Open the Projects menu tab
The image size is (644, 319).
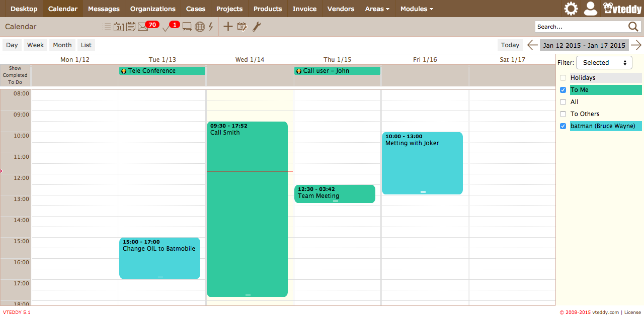(229, 9)
